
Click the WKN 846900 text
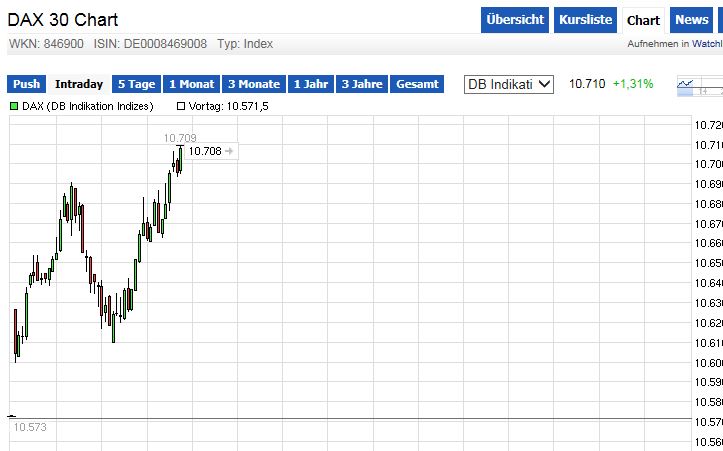[x=46, y=44]
